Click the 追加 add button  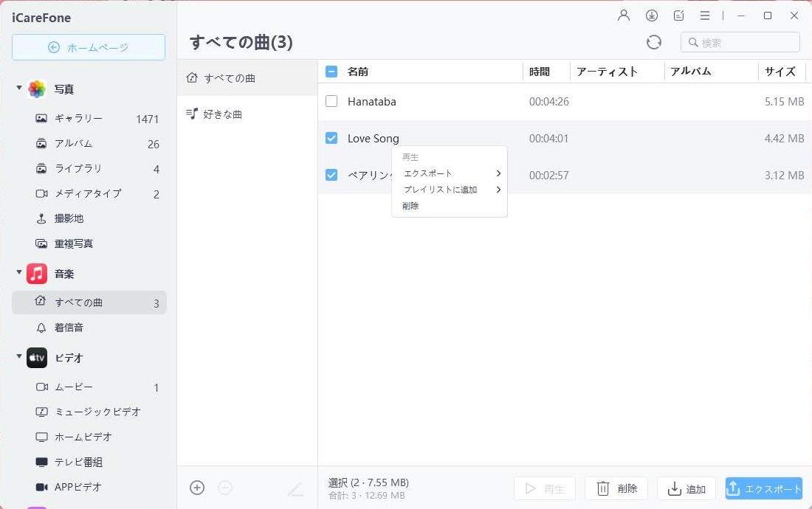point(687,488)
